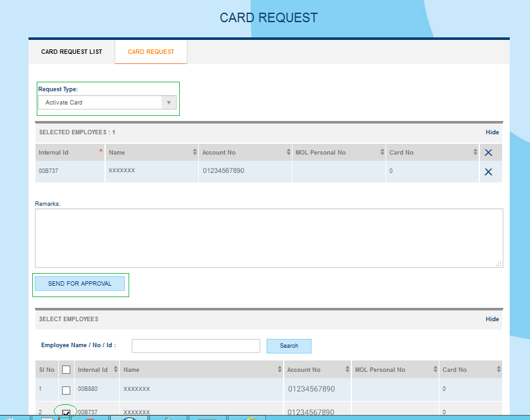Sort lower employee table by Account No
Viewport: 530px width, 420px height.
[x=347, y=369]
